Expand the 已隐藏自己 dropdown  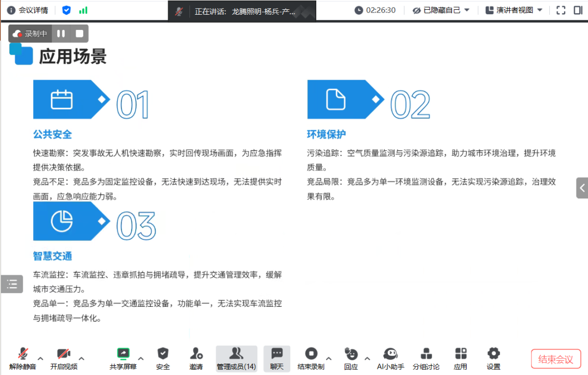pos(441,10)
